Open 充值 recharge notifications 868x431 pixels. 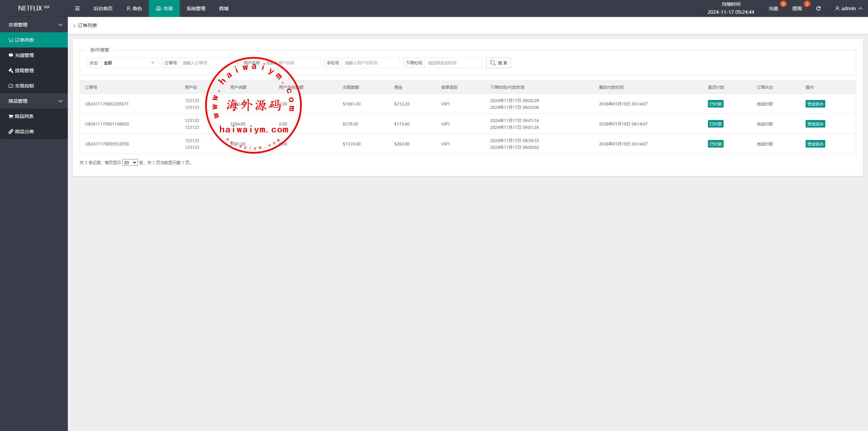[773, 8]
